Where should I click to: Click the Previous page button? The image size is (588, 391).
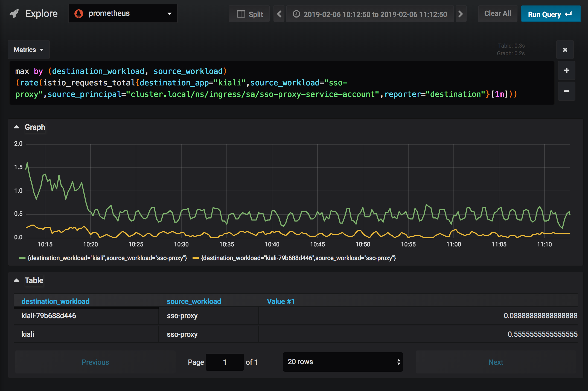(95, 362)
